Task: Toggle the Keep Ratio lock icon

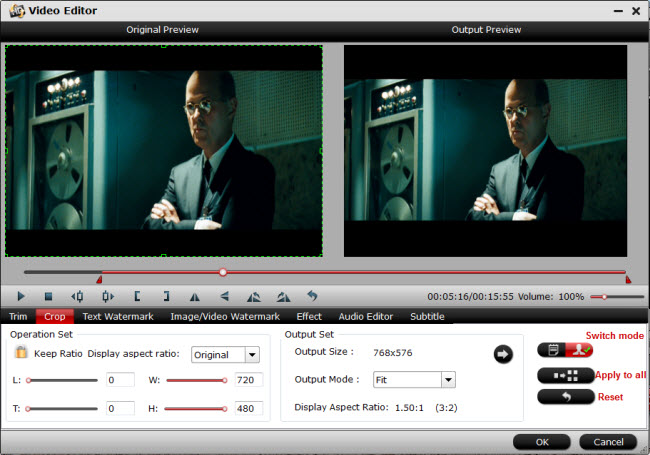Action: (x=21, y=352)
